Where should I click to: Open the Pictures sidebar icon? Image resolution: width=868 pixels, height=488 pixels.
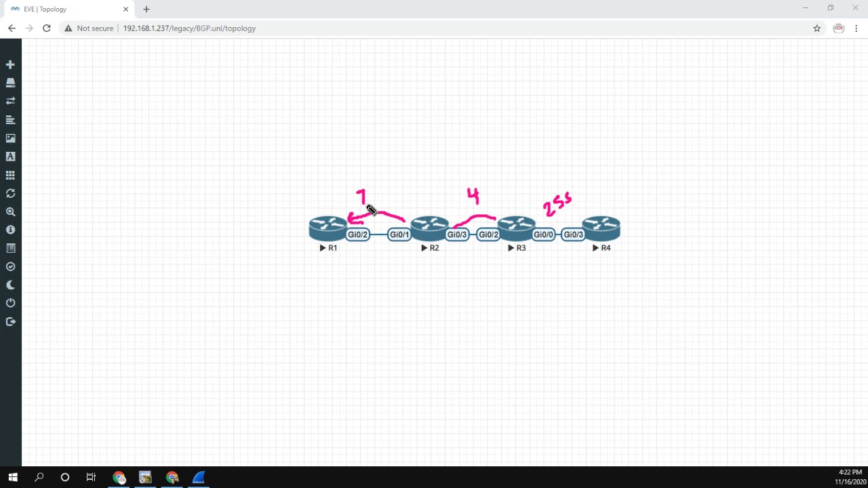10,138
